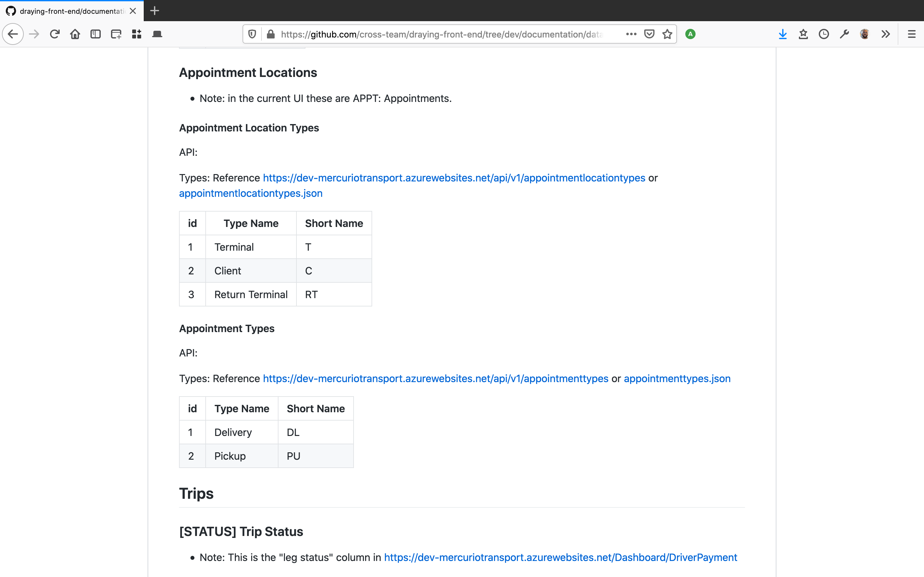Open developer wrench tools
The image size is (924, 577).
[x=844, y=34]
